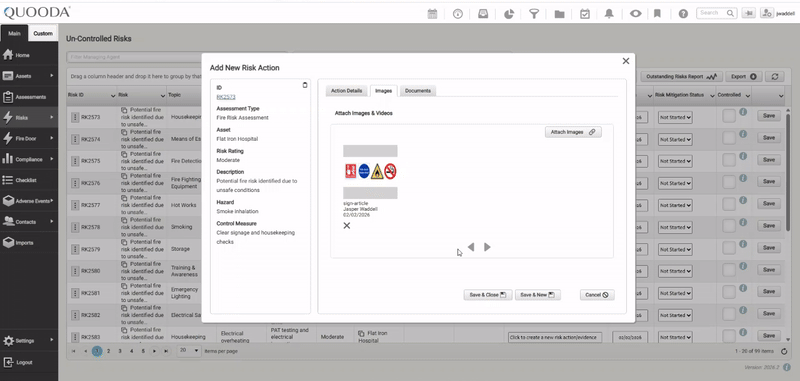Open the help question mark icon
Viewport: 800px width, 381px height.
[683, 14]
